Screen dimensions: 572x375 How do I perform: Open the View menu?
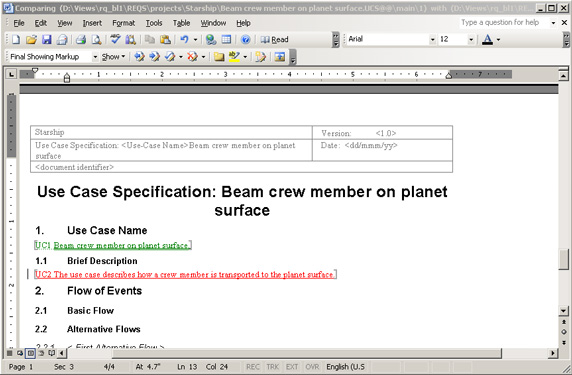pos(65,23)
